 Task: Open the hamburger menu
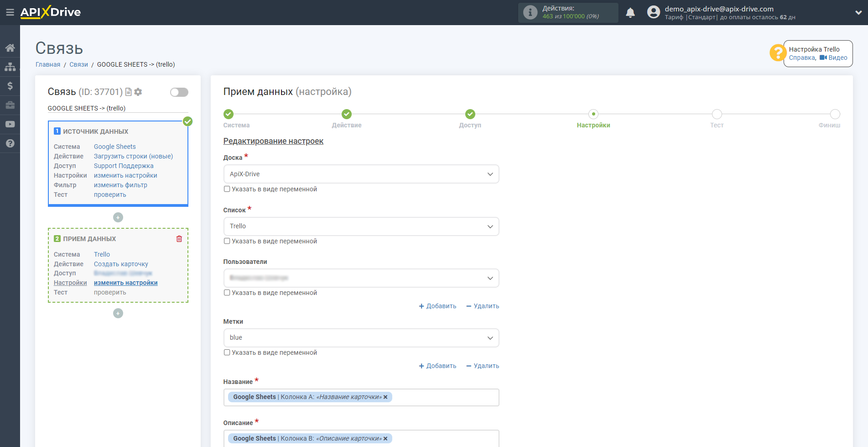click(x=10, y=12)
